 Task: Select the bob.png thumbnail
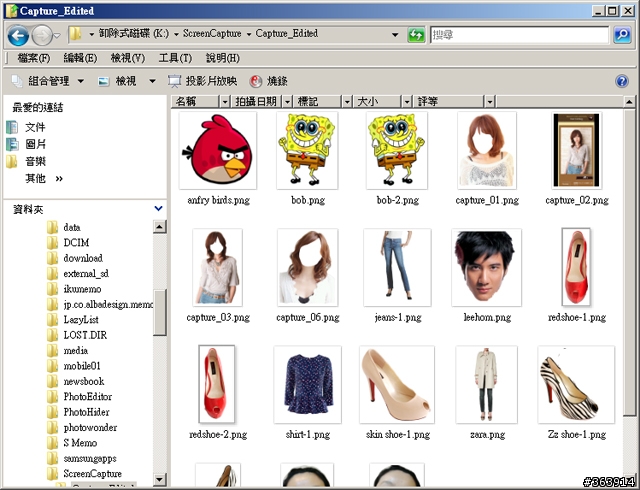point(307,151)
